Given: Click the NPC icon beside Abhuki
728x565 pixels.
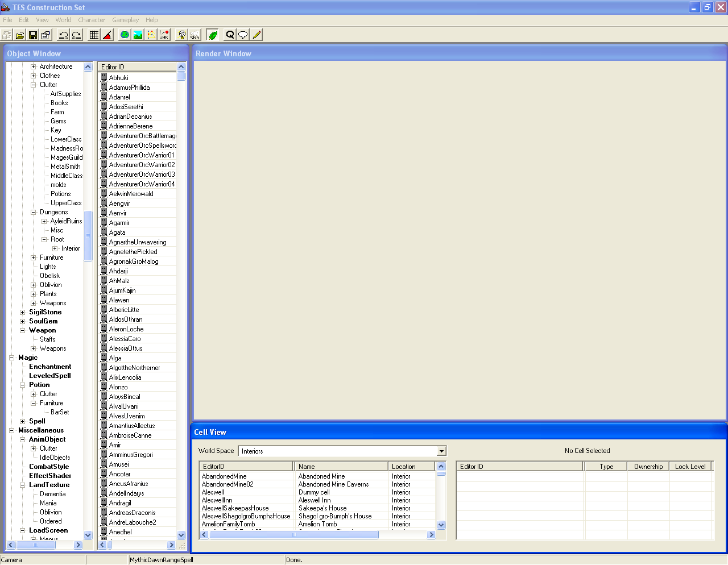Looking at the screenshot, I should 104,77.
